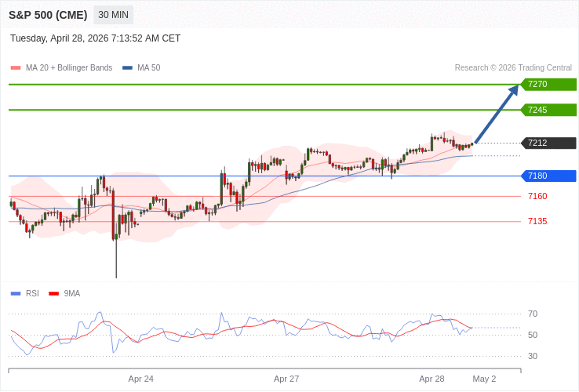The image size is (579, 392).
Task: Click the green 7270 price tag
Action: click(548, 84)
